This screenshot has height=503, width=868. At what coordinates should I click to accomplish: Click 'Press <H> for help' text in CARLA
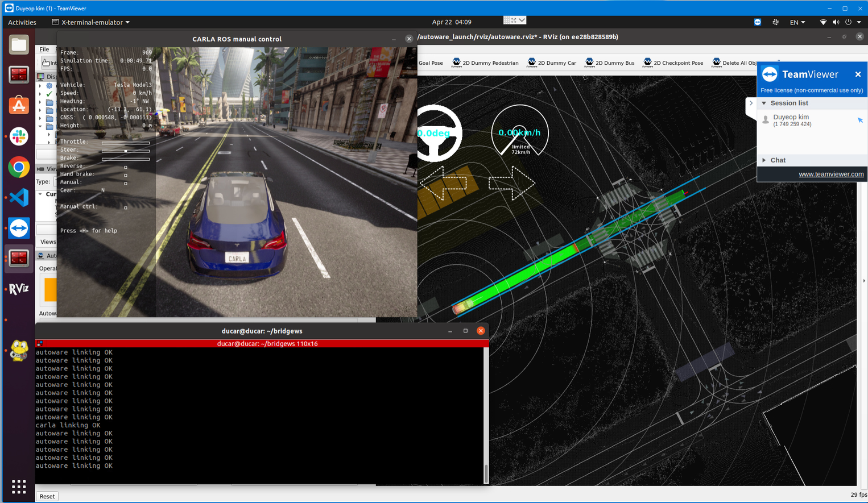point(89,231)
